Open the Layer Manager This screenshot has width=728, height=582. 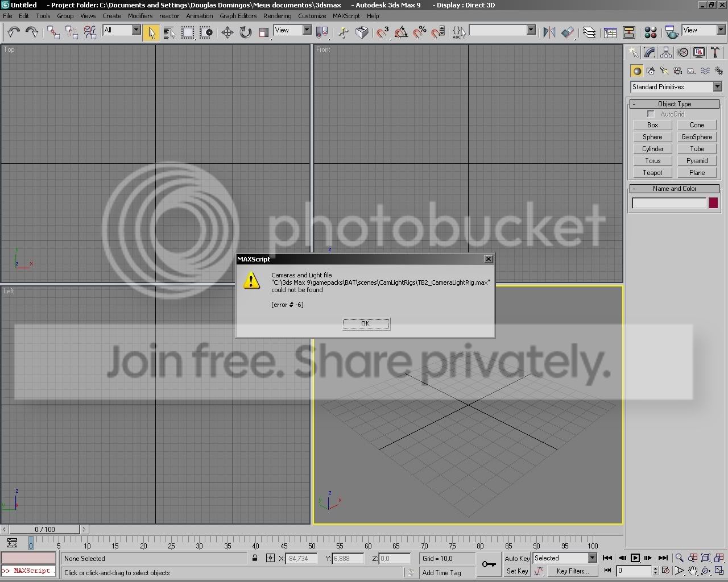[589, 32]
